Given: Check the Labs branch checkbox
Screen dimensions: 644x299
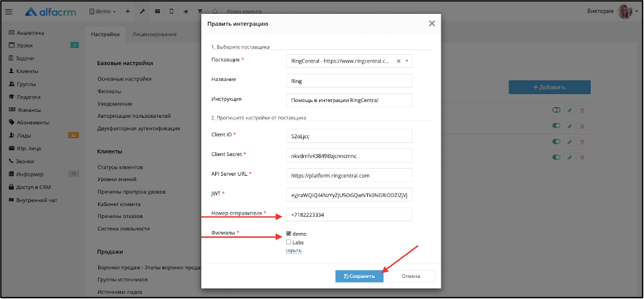Looking at the screenshot, I should point(289,242).
